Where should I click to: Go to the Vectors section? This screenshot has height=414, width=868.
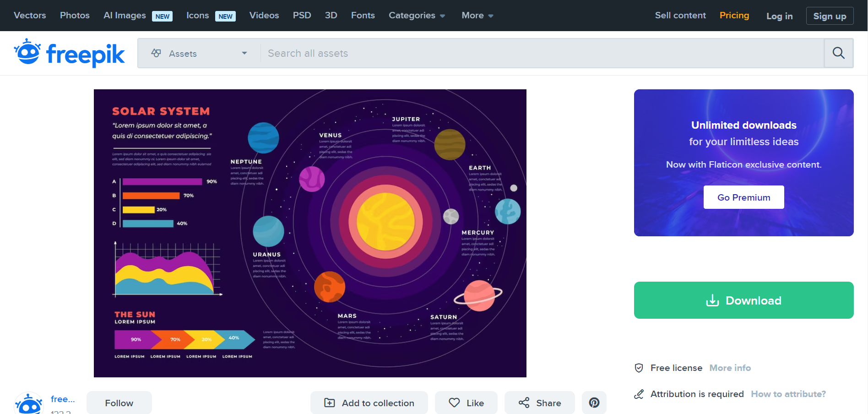(30, 16)
